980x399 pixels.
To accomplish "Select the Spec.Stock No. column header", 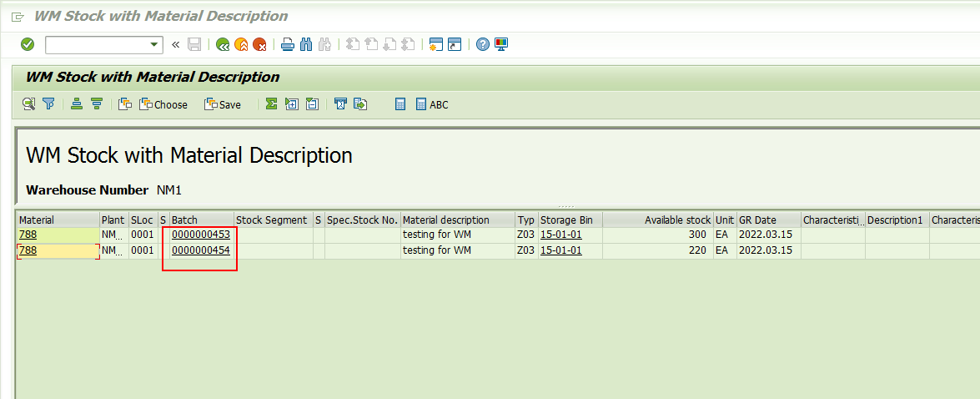I will coord(363,220).
